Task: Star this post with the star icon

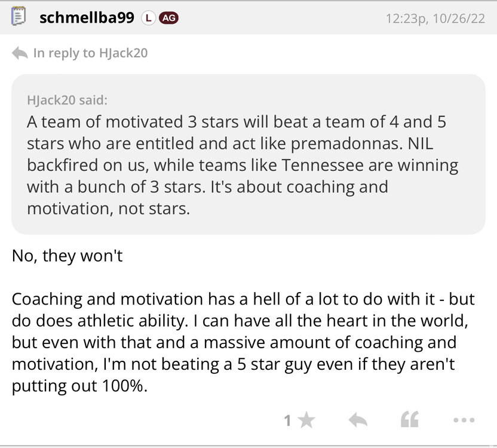Action: coord(306,421)
